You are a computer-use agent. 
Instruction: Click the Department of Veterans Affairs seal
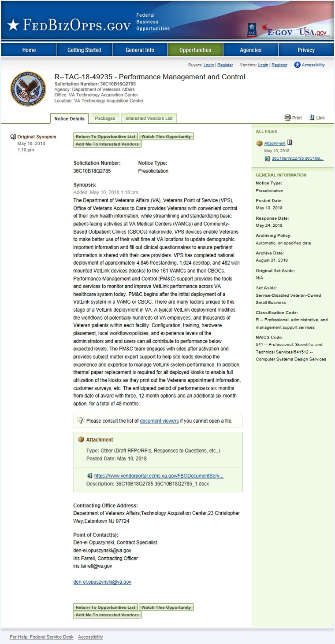tap(28, 89)
